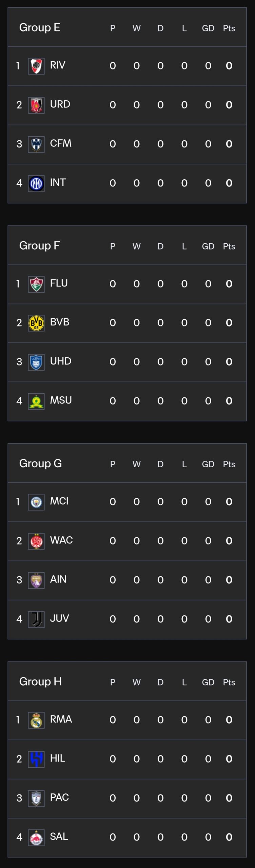Screen dimensions: 255x868
Task: Select the AIN team name
Action: pyautogui.click(x=58, y=579)
